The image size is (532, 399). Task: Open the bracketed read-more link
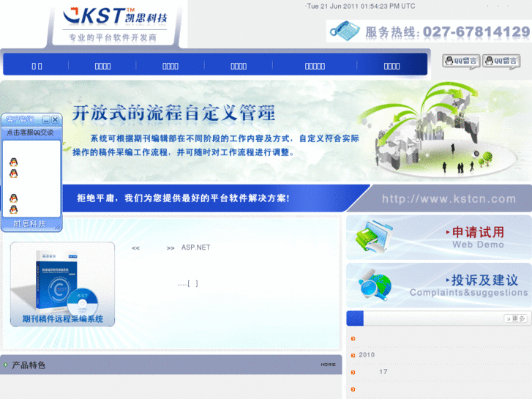coord(193,283)
